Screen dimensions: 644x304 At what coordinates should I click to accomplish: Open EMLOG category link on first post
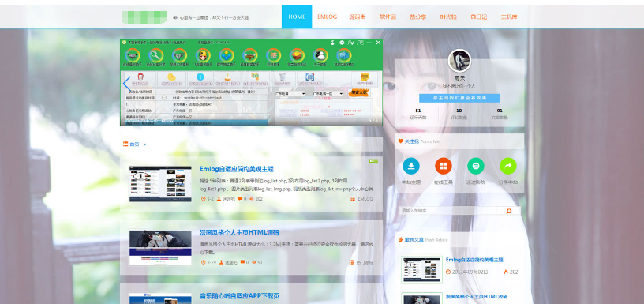(x=365, y=199)
